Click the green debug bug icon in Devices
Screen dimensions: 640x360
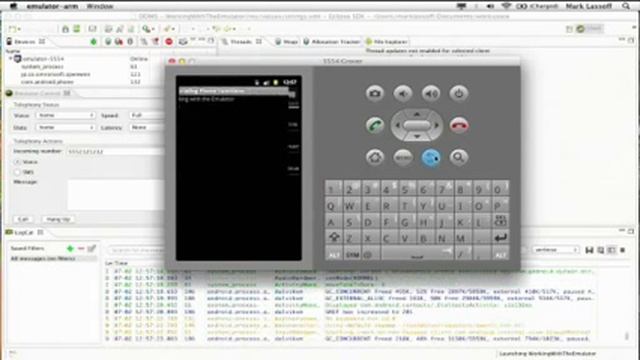pos(93,42)
